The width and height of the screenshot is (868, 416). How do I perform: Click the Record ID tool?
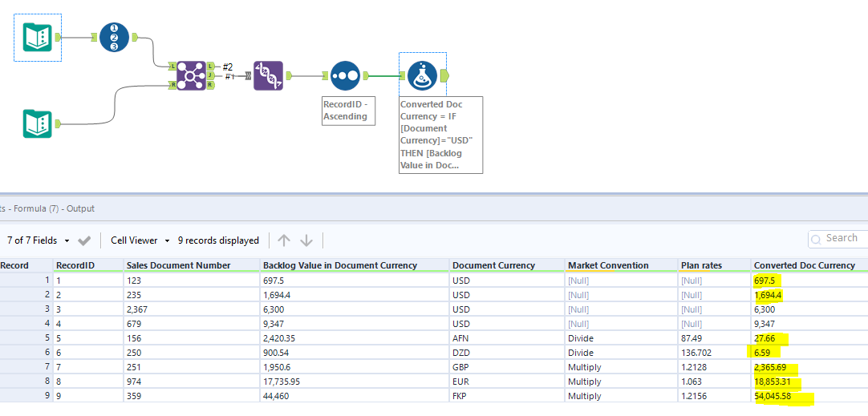[x=115, y=37]
